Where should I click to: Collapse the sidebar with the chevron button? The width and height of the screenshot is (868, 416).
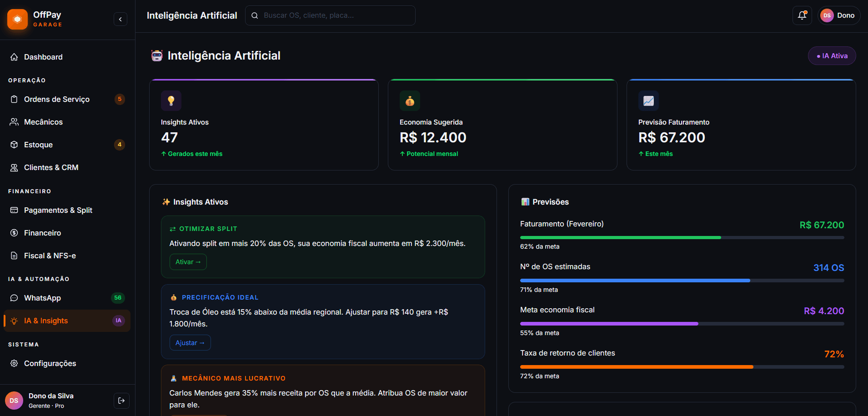point(120,19)
